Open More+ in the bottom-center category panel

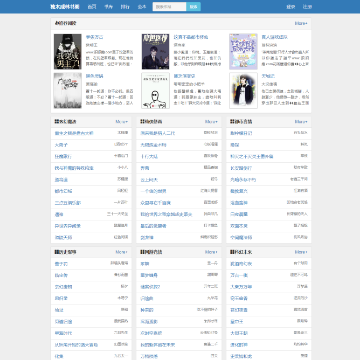coord(211,252)
